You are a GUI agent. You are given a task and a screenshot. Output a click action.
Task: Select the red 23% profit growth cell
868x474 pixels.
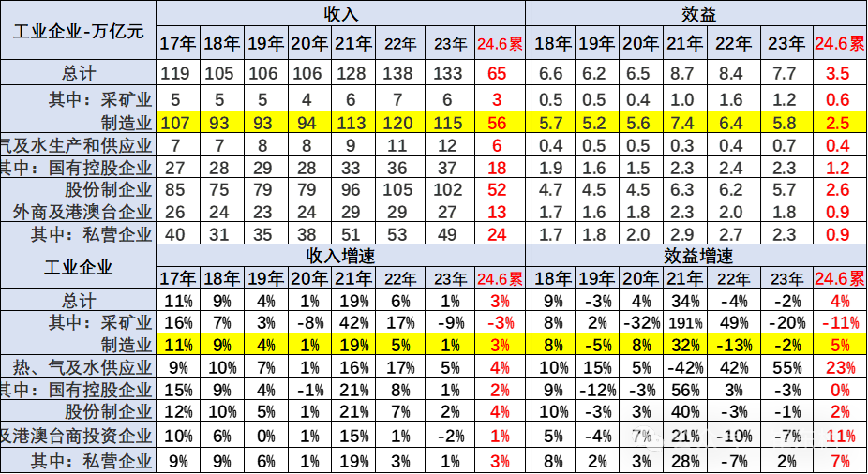pos(839,367)
